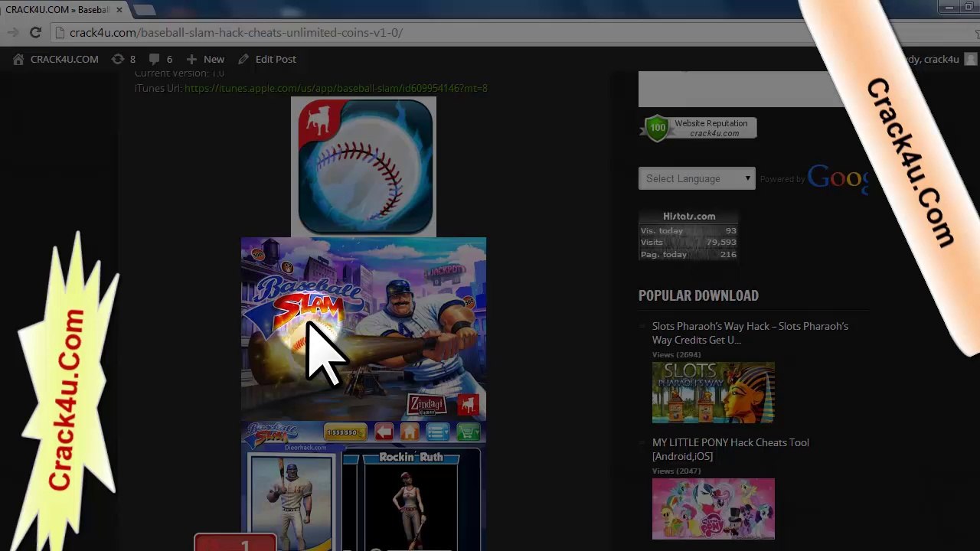Click the Baseball Slam flaming ball app icon
This screenshot has height=551, width=980.
click(364, 166)
